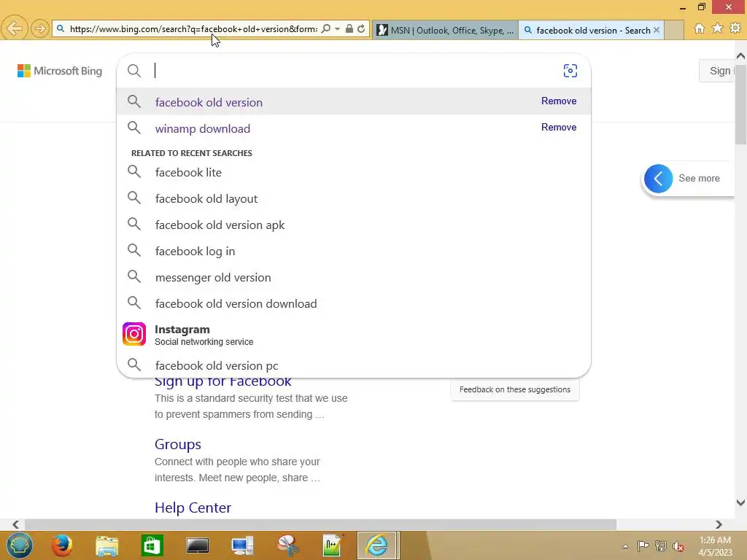This screenshot has height=560, width=747.
Task: Open the network status tray icon
Action: 661,545
